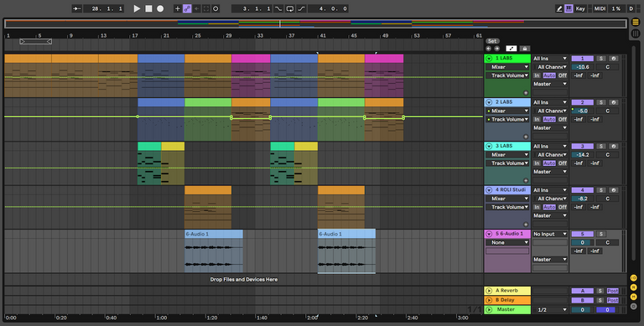Click 1 LABS volume value -10.6
This screenshot has width=644, height=326.
[583, 67]
